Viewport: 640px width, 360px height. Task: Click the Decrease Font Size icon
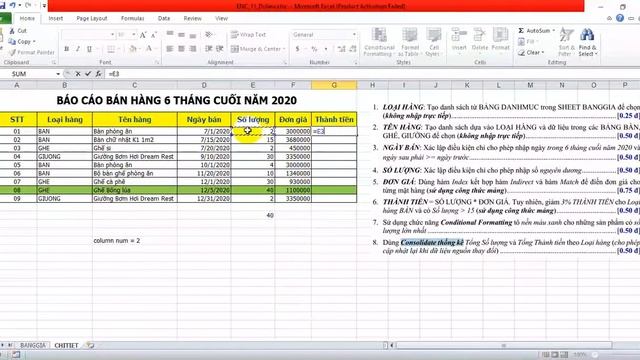tap(153, 35)
